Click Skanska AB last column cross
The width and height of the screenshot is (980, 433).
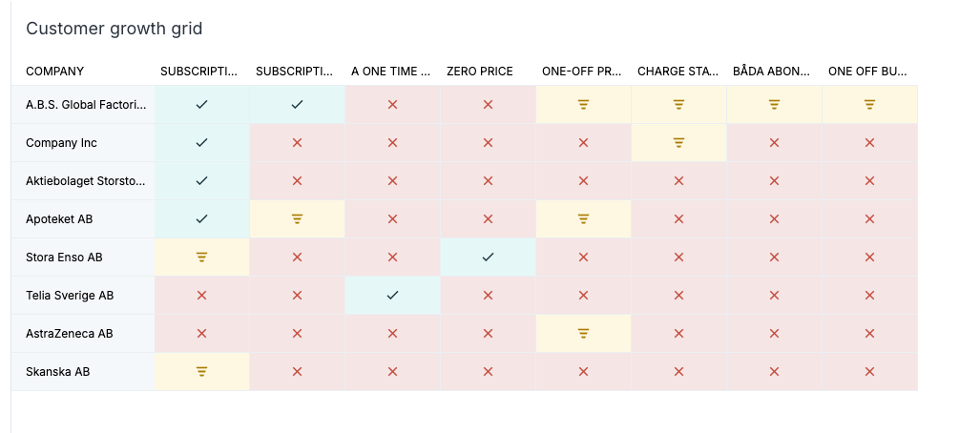tap(869, 372)
